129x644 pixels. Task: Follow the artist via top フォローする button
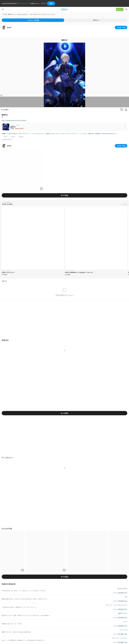point(121,27)
